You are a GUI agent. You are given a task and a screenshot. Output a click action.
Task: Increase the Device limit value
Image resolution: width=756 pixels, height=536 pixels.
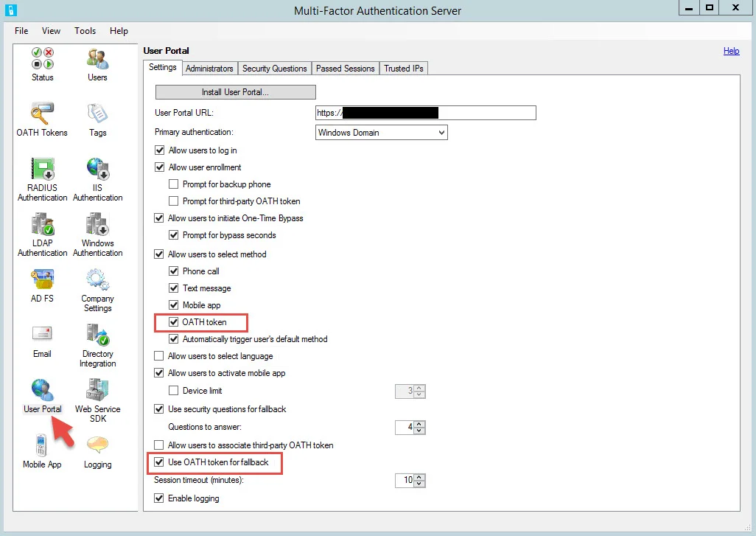coord(419,388)
